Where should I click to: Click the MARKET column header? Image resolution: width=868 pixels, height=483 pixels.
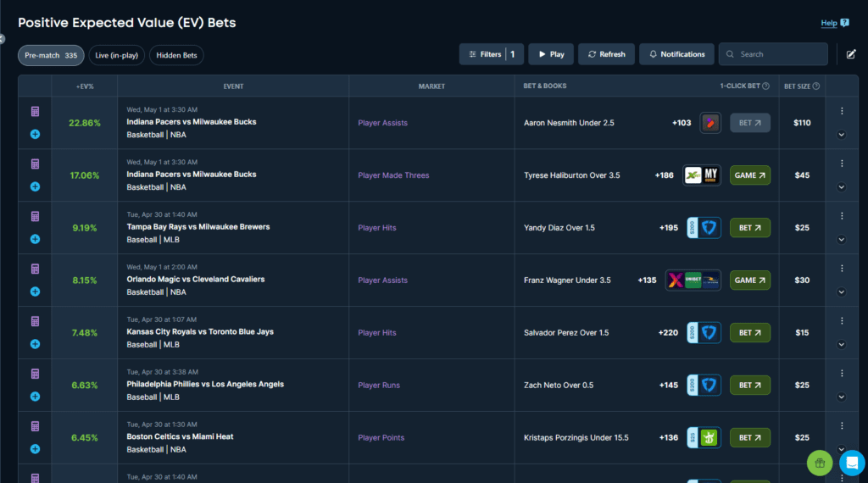coord(431,86)
